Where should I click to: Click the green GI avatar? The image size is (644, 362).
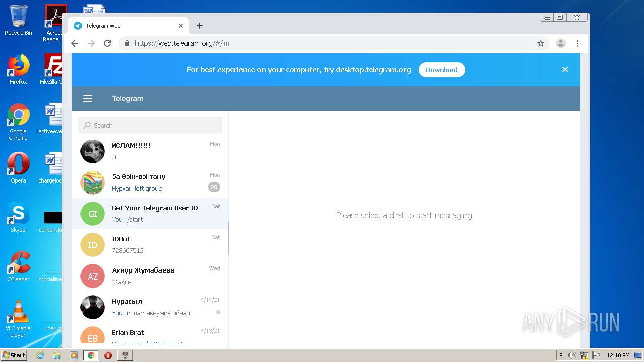click(93, 214)
